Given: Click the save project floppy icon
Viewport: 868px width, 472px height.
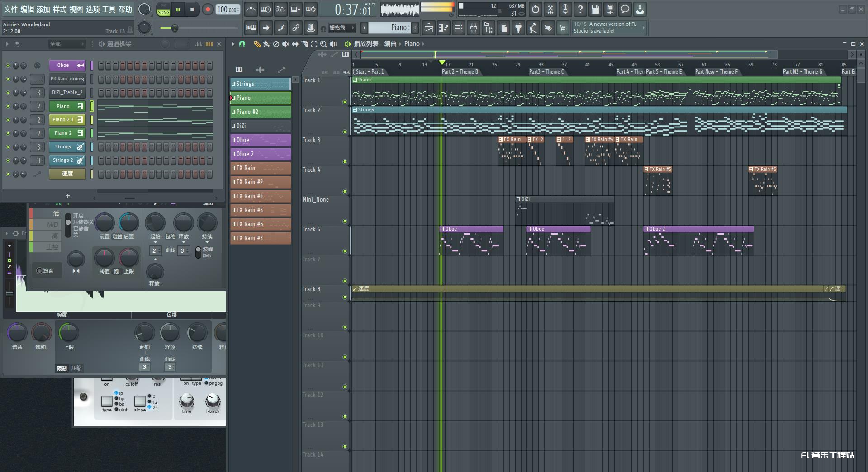Looking at the screenshot, I should (595, 9).
